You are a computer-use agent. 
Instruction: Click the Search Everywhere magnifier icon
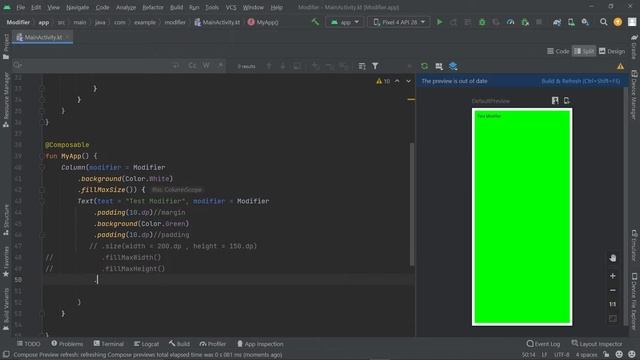coord(603,22)
